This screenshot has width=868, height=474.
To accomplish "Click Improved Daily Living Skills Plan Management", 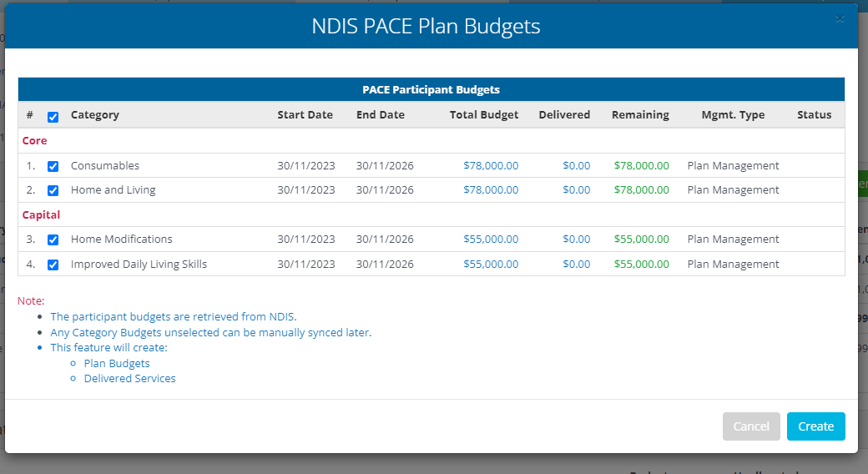I will [733, 265].
